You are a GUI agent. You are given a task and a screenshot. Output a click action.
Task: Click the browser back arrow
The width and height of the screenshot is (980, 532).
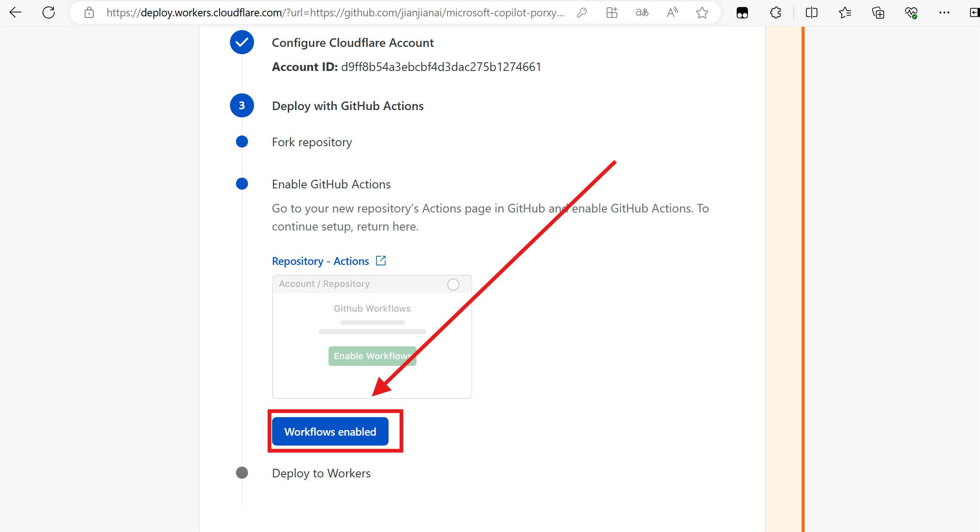pos(15,12)
